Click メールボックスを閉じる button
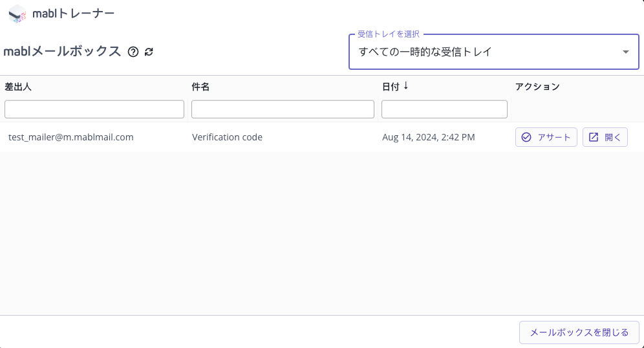The image size is (644, 348). [579, 332]
